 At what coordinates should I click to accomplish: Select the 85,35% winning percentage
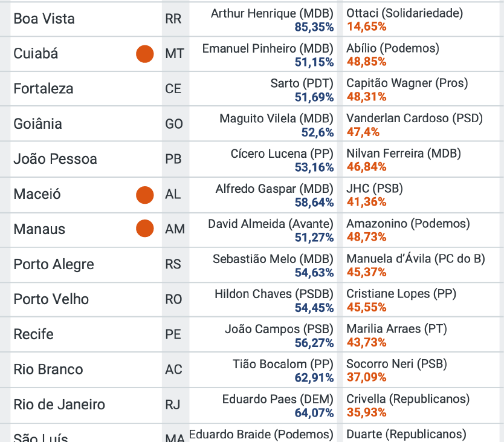point(314,27)
